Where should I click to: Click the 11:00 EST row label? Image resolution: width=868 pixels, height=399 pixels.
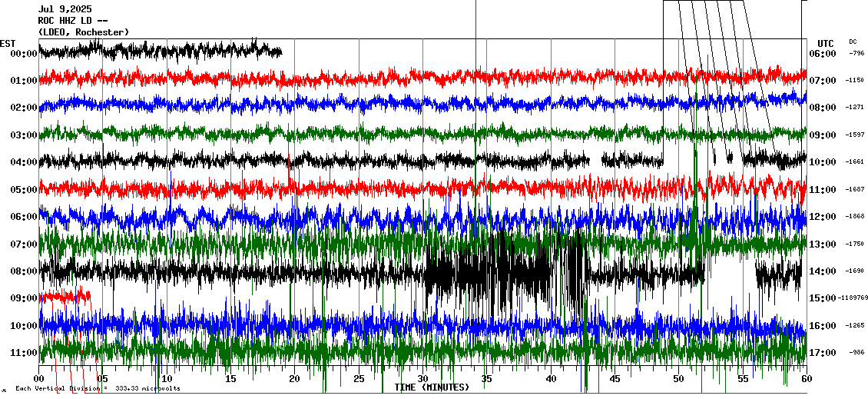point(24,353)
